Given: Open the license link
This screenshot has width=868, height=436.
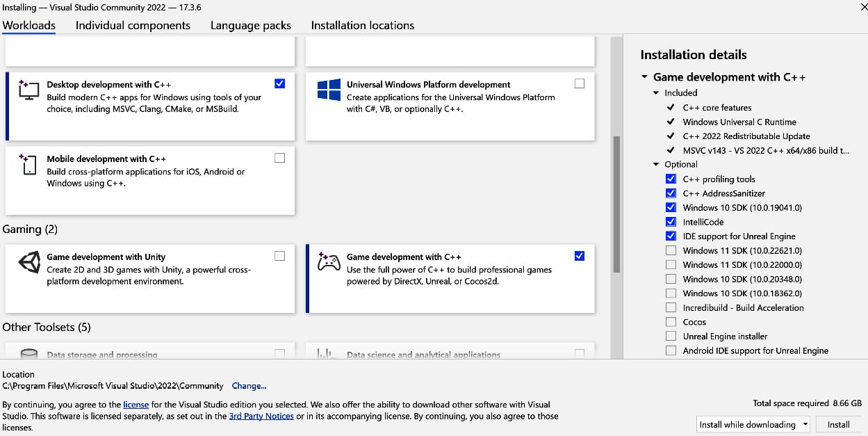Looking at the screenshot, I should click(x=136, y=404).
